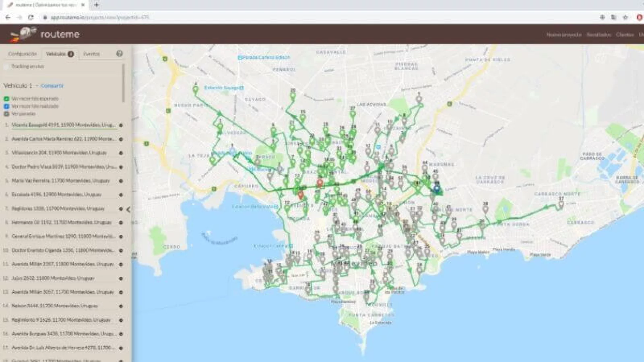Select map pin number 37 near Carrasco
The width and height of the screenshot is (644, 362).
560,204
